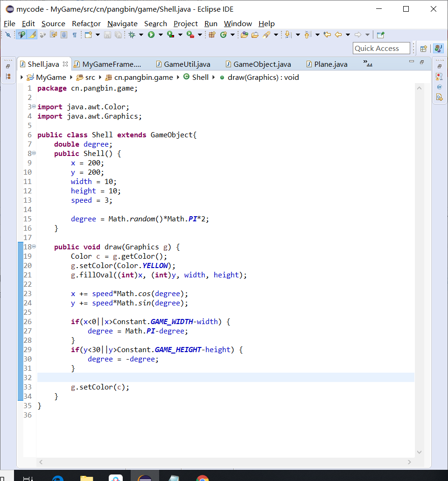Click the Coverage launch icon
The height and width of the screenshot is (481, 448).
[170, 35]
